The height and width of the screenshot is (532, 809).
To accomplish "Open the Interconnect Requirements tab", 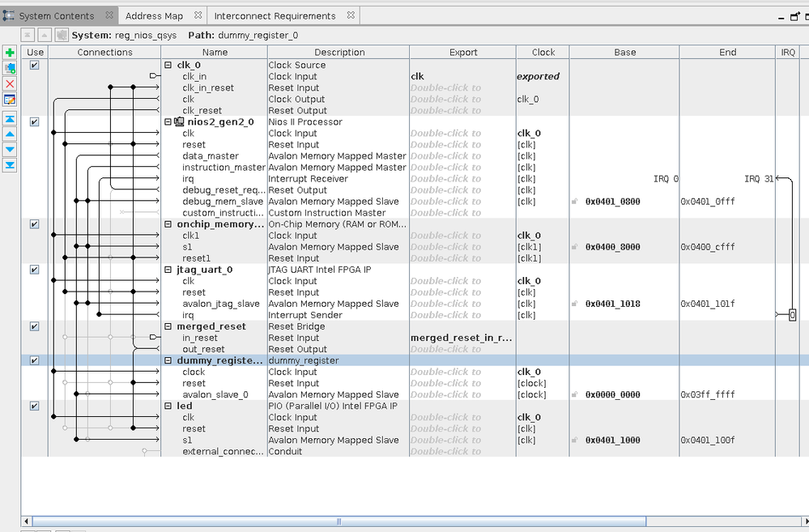I will 275,15.
